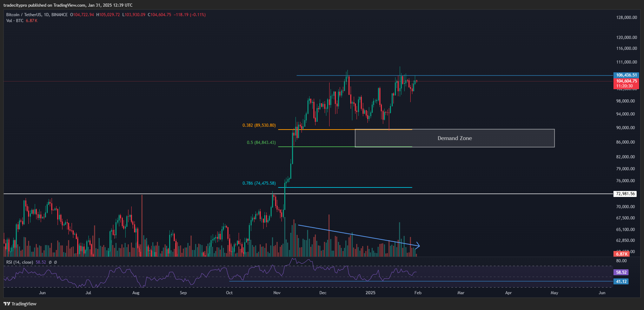Click the 94,000.00 price axis label
Image resolution: width=644 pixels, height=310 pixels.
point(625,114)
